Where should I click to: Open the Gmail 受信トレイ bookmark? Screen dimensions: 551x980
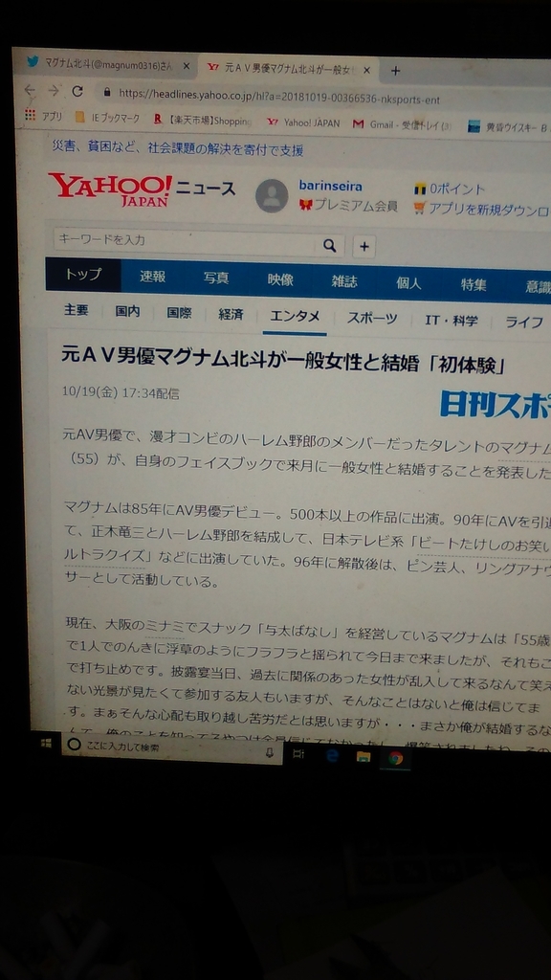pyautogui.click(x=402, y=124)
